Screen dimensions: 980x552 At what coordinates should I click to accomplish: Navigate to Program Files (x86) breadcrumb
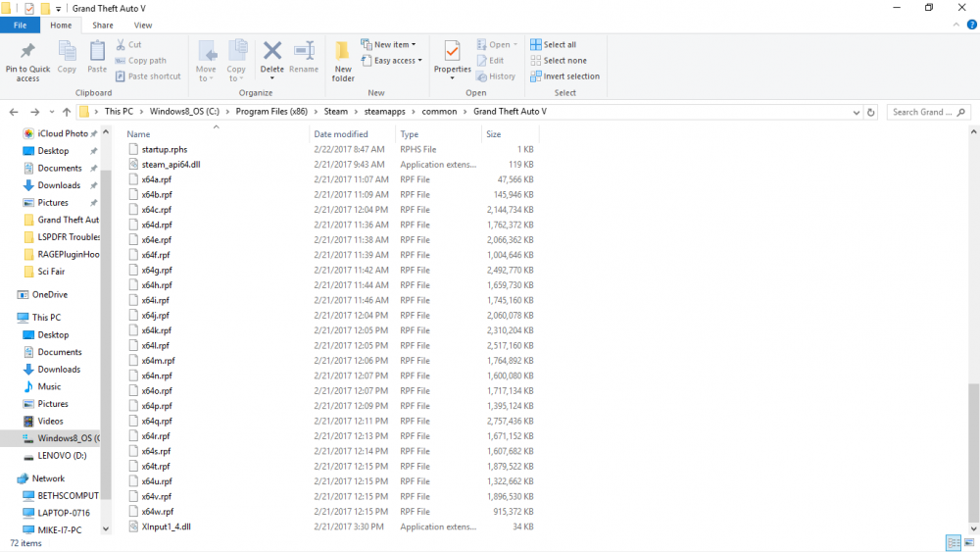click(271, 111)
